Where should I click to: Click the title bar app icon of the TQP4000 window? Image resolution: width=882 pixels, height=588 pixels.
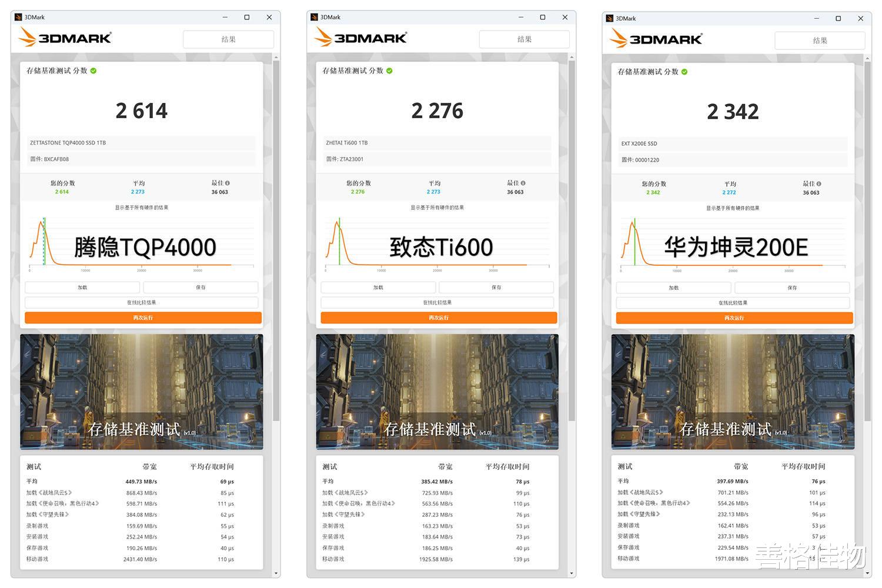click(x=19, y=17)
